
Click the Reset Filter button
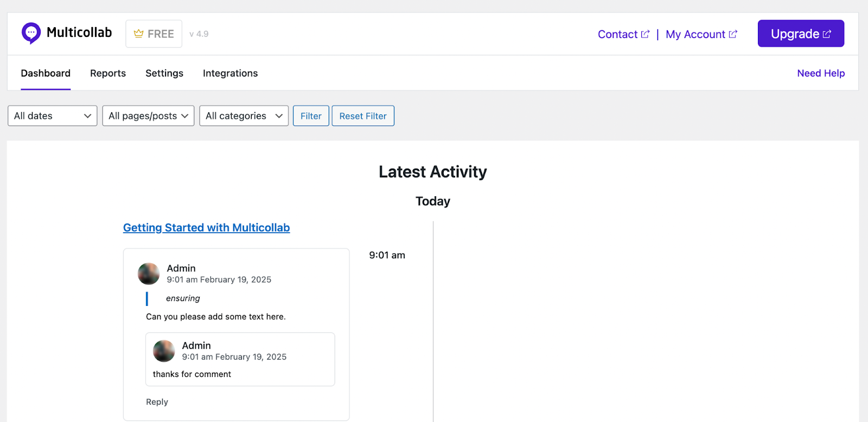click(363, 116)
